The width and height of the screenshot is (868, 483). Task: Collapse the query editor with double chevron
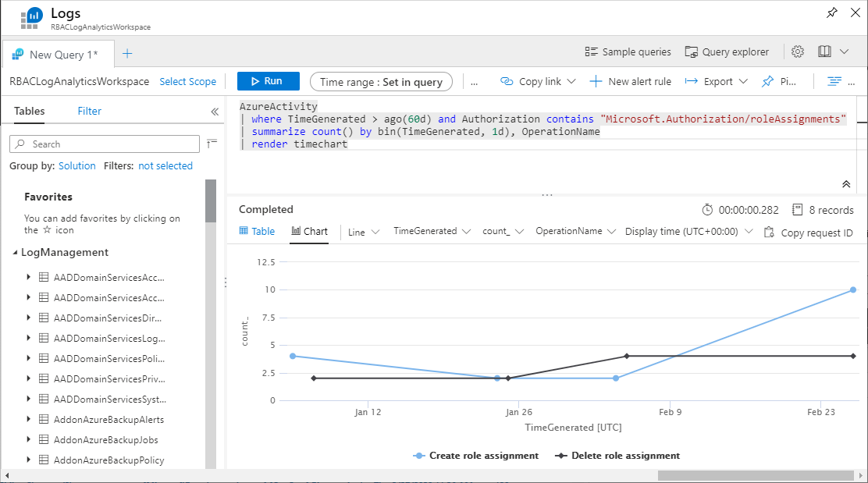pyautogui.click(x=845, y=184)
